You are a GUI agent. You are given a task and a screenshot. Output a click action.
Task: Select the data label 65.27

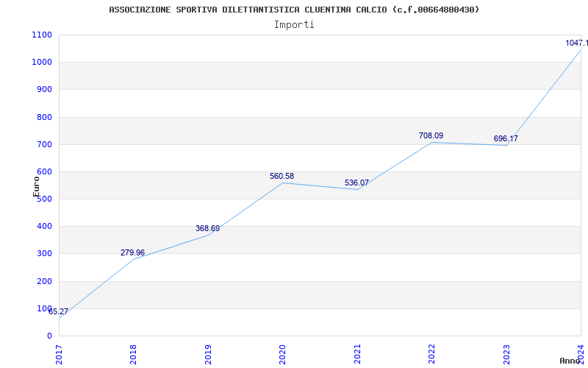(59, 311)
